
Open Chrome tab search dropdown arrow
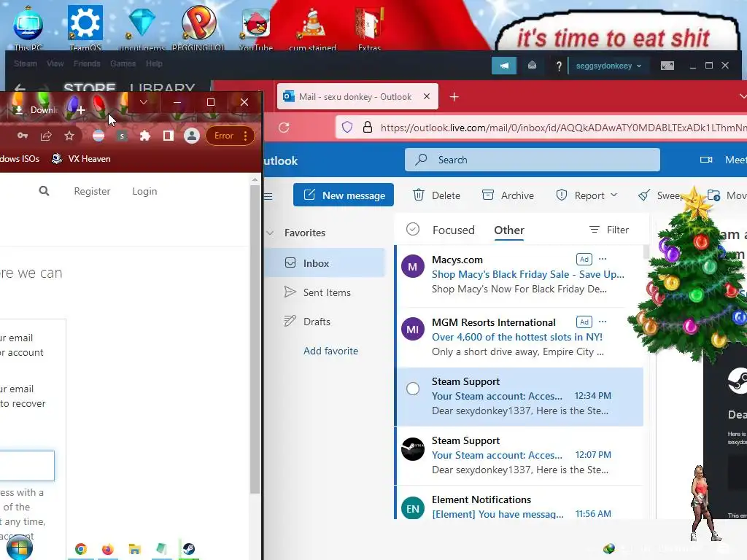coord(144,102)
